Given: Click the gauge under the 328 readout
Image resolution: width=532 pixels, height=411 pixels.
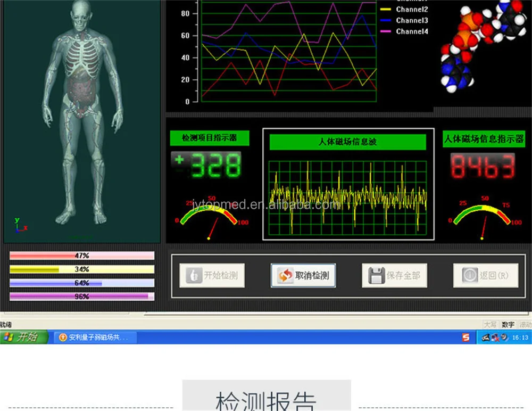Looking at the screenshot, I should pyautogui.click(x=212, y=217).
